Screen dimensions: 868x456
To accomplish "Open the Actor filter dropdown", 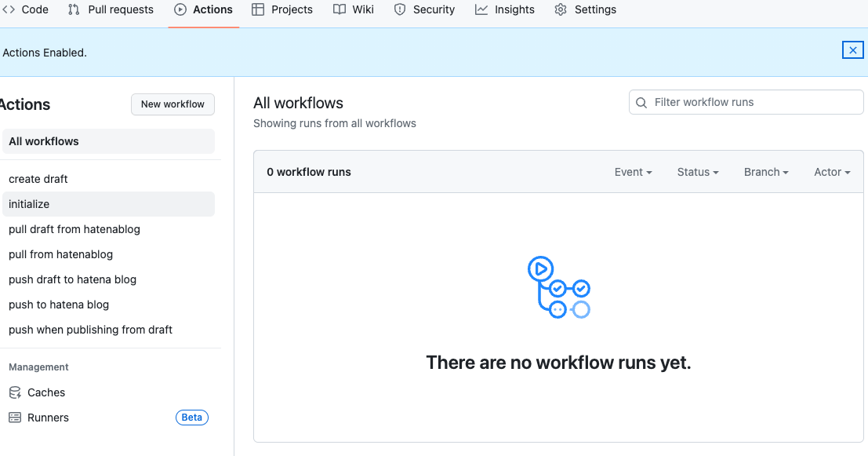I will tap(832, 172).
